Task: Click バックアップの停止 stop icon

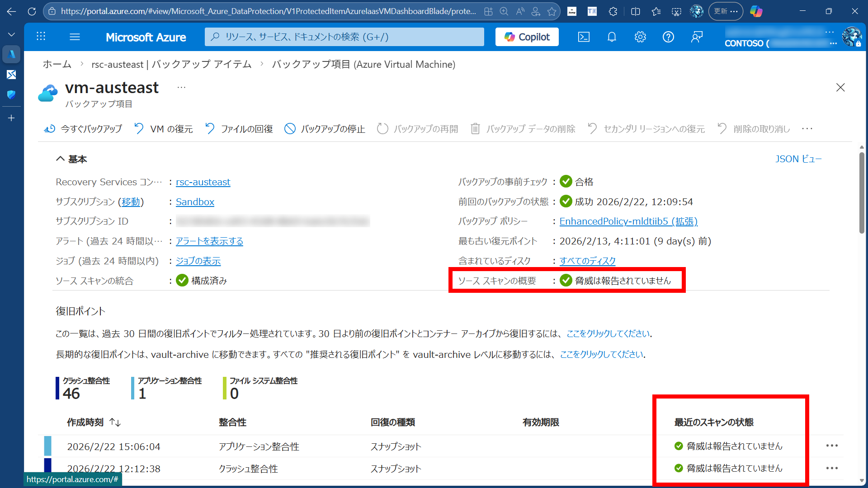Action: tap(324, 129)
